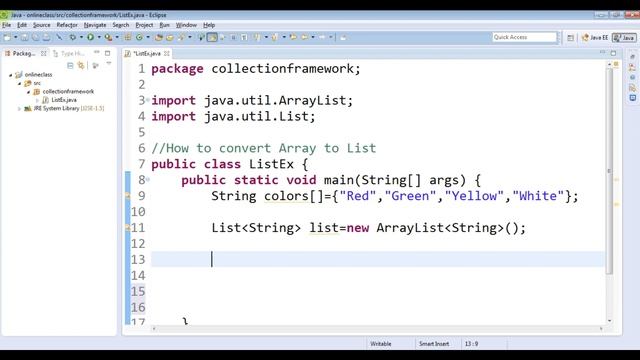The image size is (640, 360).
Task: Open dropdown next to External Tools icon
Action: point(117,37)
